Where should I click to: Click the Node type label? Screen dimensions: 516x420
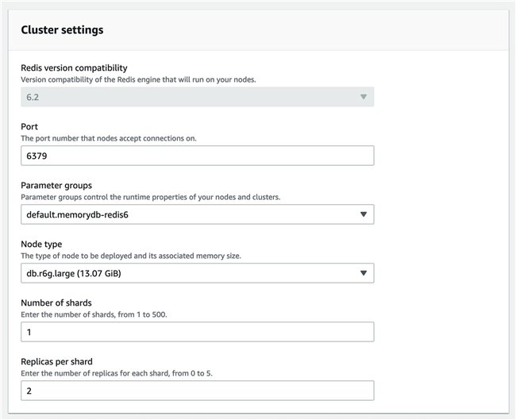pyautogui.click(x=41, y=244)
